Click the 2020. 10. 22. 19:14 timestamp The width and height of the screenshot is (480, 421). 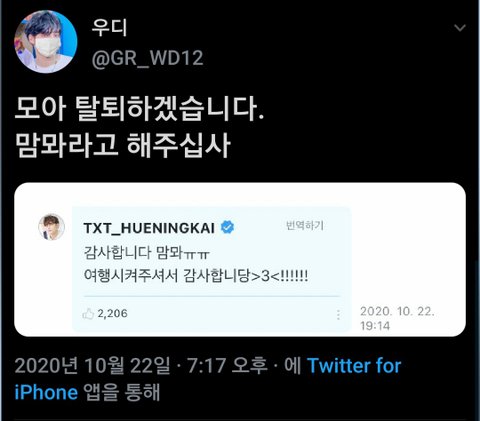[397, 318]
